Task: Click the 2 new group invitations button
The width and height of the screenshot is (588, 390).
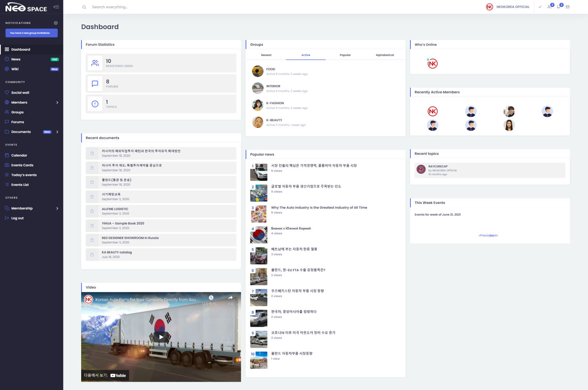Action: click(31, 33)
